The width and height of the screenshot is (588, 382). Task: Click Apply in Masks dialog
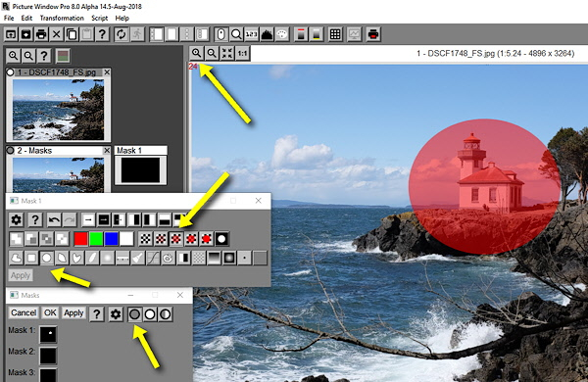click(x=73, y=312)
